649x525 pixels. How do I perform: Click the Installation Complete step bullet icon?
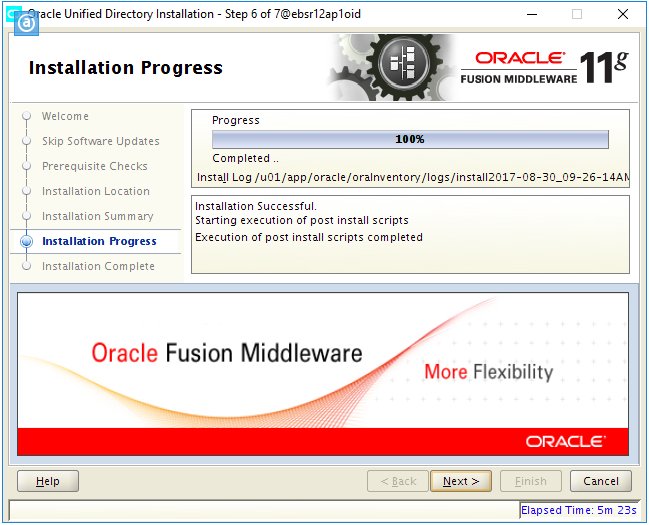(26, 266)
